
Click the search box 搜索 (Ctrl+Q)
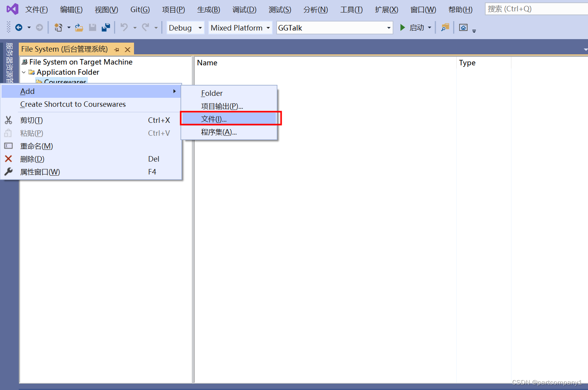(536, 9)
